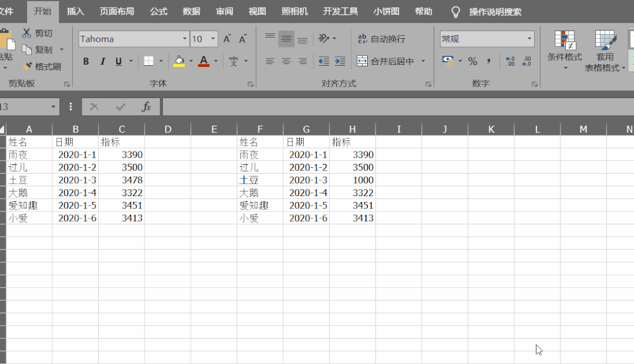
Task: Click 合并后居中 merge and center
Action: tap(385, 61)
